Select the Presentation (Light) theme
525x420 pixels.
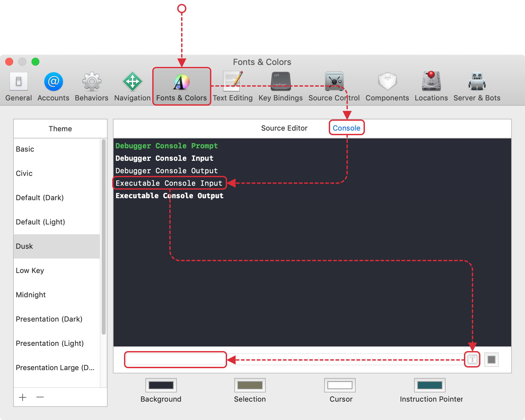coord(57,344)
